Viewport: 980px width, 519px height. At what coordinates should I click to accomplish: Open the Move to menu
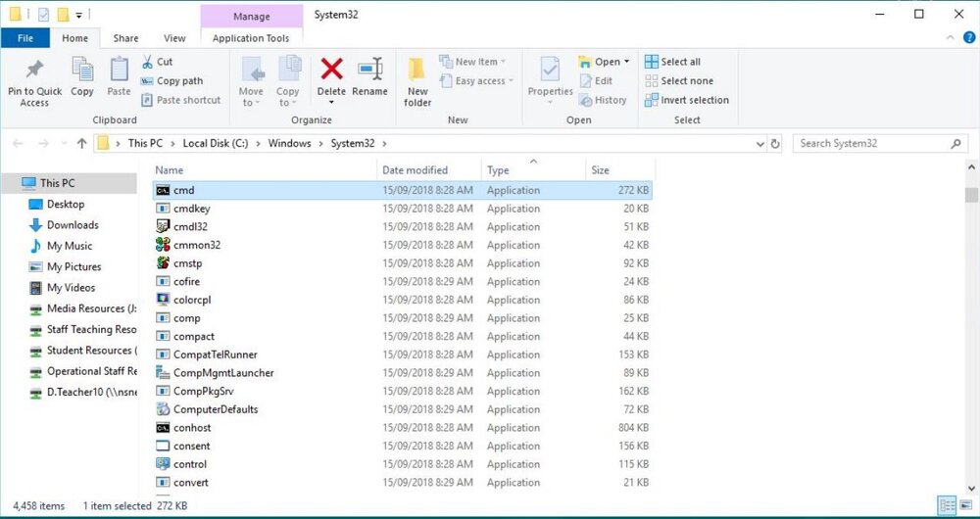click(x=251, y=82)
